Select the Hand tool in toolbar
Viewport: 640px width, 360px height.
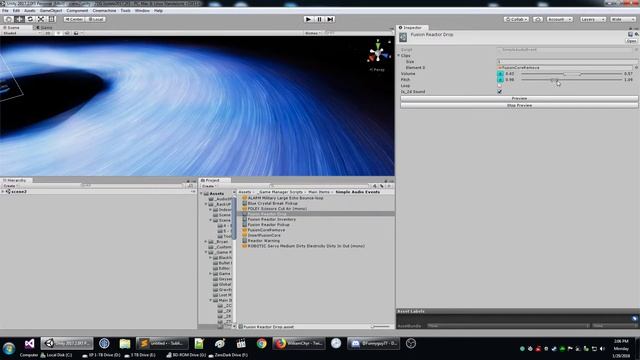pos(9,19)
